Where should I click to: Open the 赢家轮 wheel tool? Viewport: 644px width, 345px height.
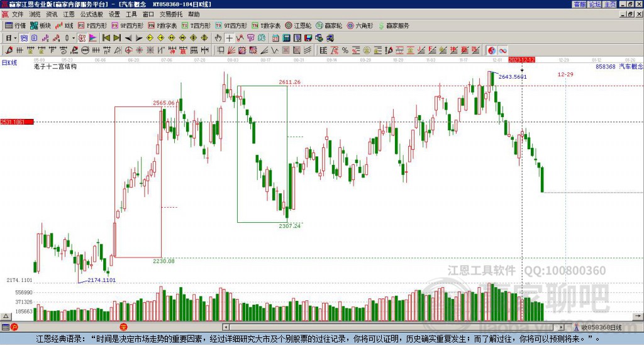(329, 25)
